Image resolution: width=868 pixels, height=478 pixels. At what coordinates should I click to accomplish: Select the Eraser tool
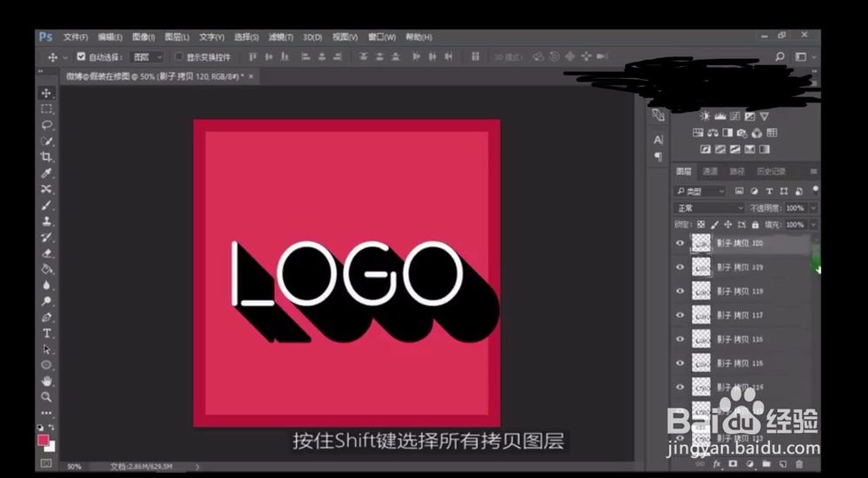coord(47,253)
